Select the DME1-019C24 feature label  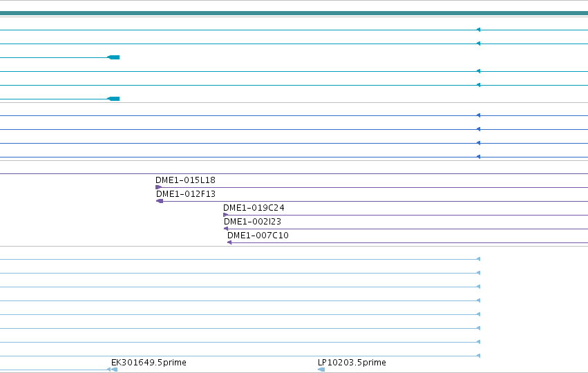254,208
